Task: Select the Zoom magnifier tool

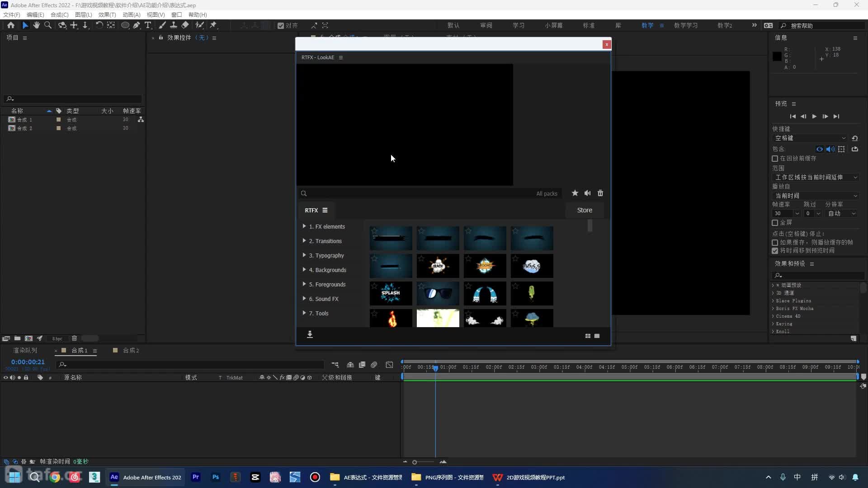Action: point(48,25)
